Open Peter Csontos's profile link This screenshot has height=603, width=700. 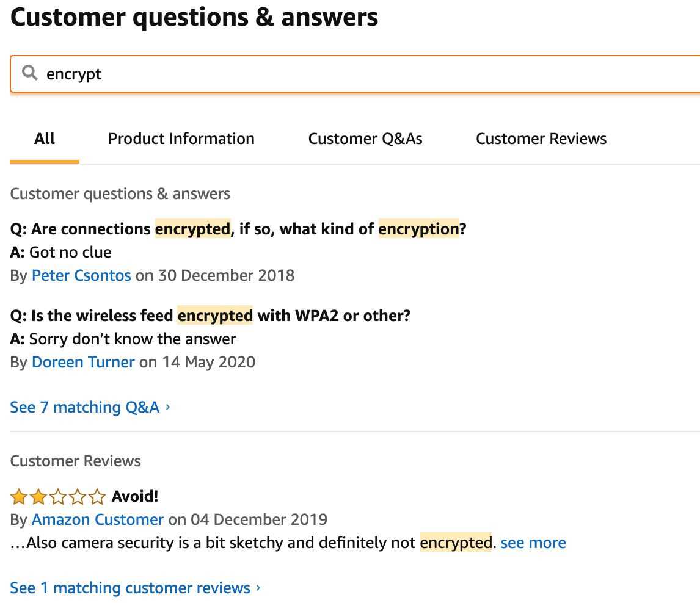click(x=81, y=275)
